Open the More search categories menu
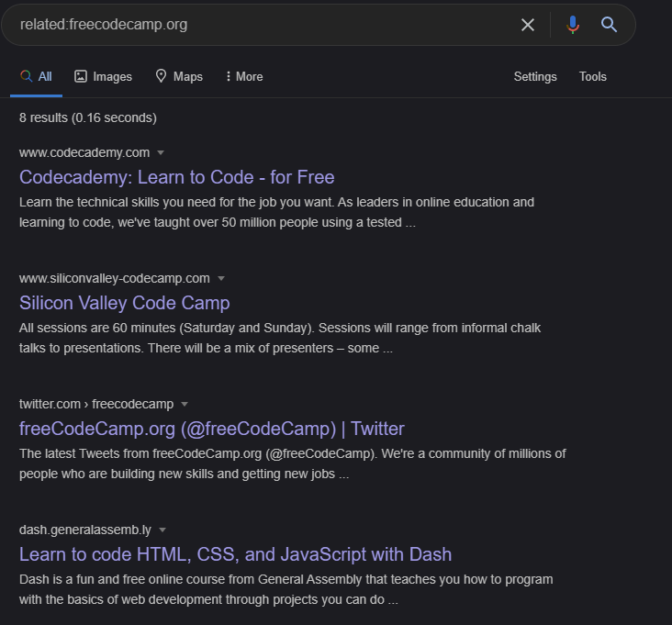The width and height of the screenshot is (672, 625). click(249, 77)
